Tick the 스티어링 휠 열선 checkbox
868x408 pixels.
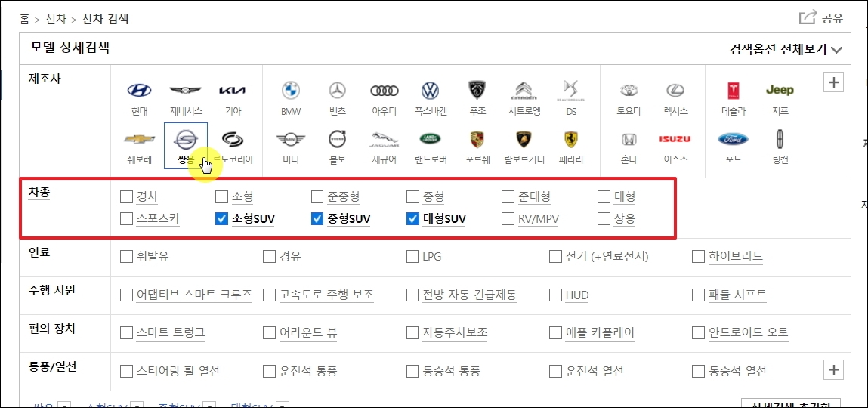[126, 370]
